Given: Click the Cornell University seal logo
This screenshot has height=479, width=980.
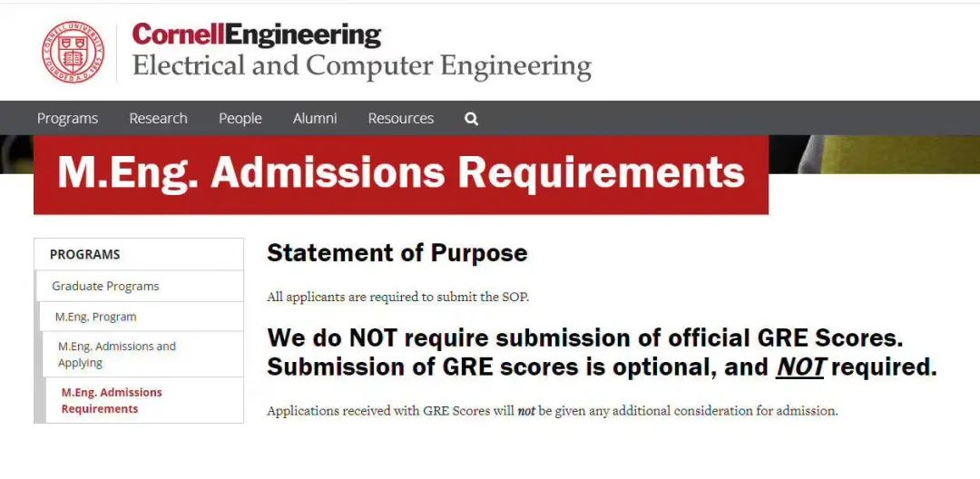Looking at the screenshot, I should (73, 52).
